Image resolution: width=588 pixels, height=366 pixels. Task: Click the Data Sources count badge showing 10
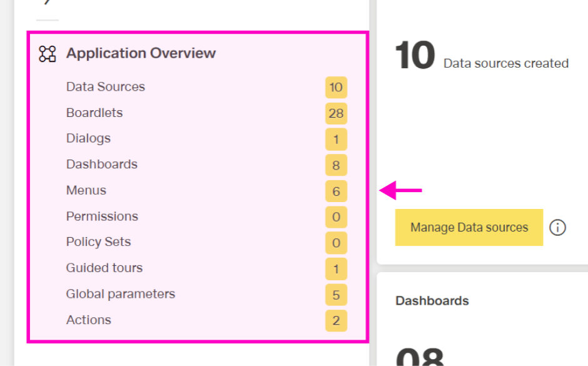click(x=336, y=88)
